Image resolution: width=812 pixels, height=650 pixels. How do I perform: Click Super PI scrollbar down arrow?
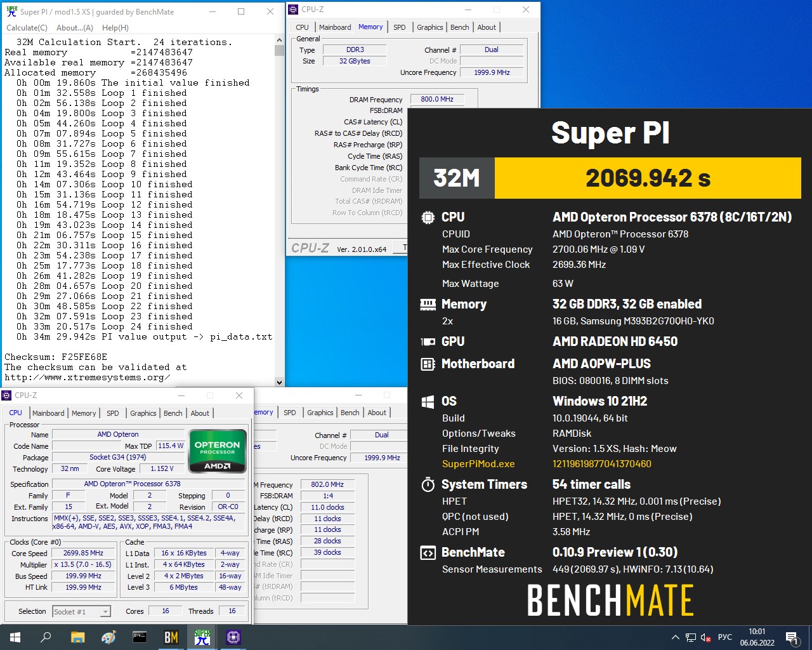(280, 382)
